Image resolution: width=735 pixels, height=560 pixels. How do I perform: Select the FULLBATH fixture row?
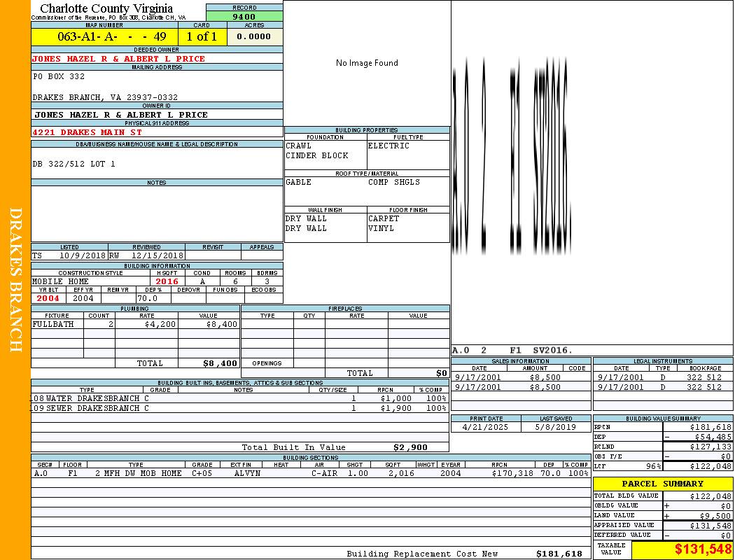pyautogui.click(x=136, y=324)
